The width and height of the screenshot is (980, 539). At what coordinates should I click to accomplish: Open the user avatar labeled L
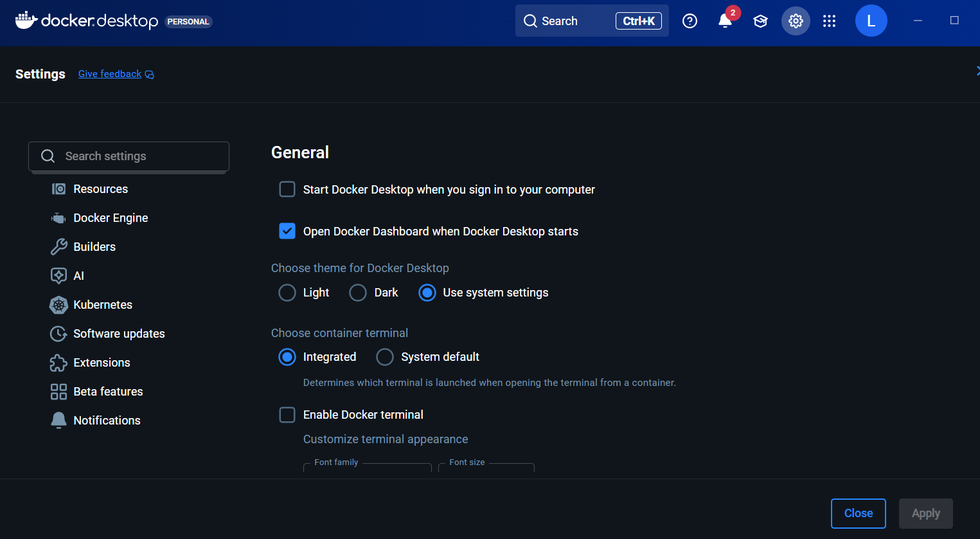click(x=871, y=21)
